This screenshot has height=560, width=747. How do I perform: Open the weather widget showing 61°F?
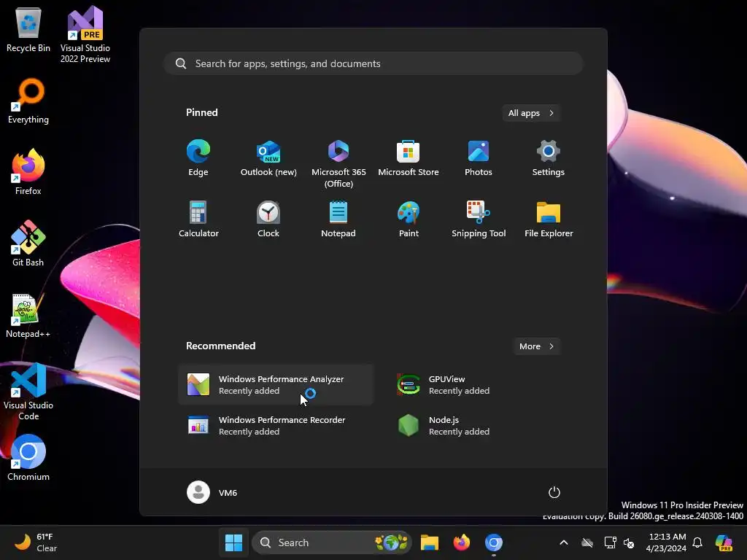pyautogui.click(x=36, y=542)
